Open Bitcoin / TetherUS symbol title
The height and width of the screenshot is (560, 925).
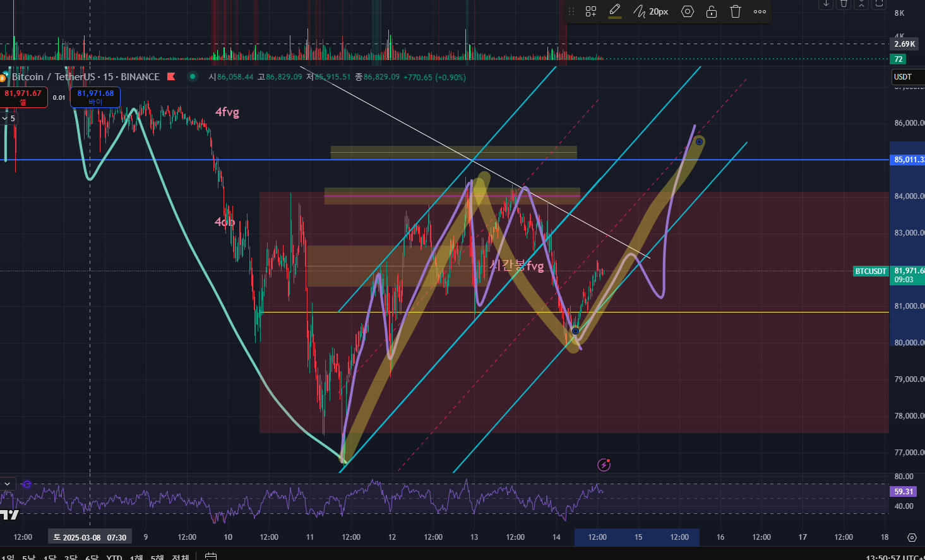click(85, 77)
